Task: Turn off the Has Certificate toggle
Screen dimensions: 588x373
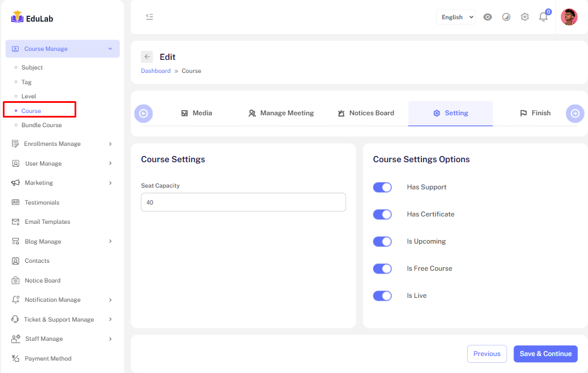Action: click(x=382, y=214)
